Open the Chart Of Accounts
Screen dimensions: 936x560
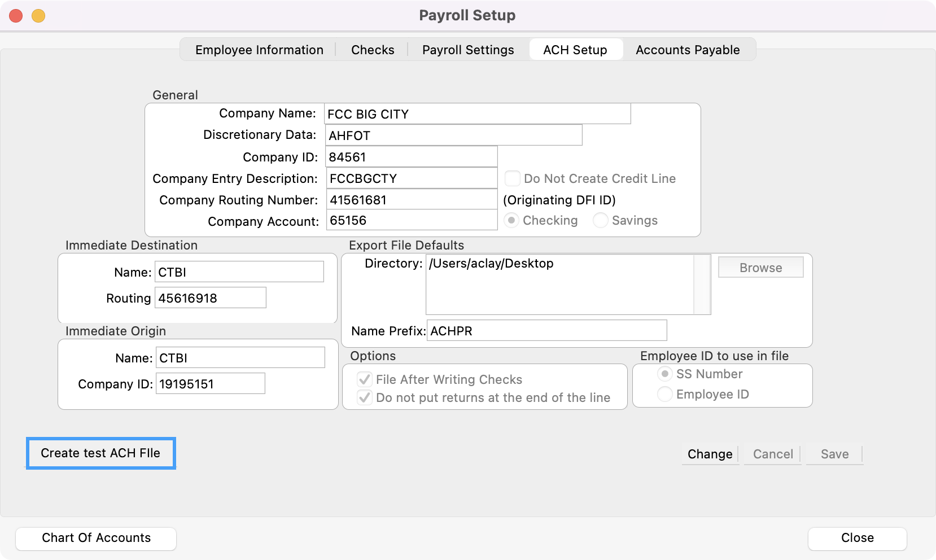coord(96,538)
